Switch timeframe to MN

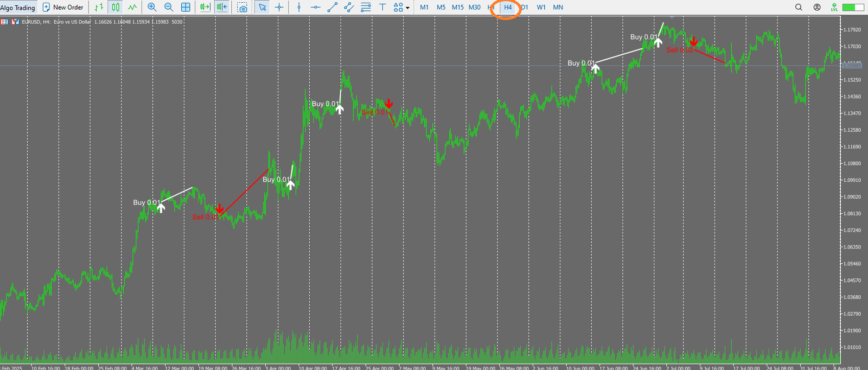pos(558,7)
